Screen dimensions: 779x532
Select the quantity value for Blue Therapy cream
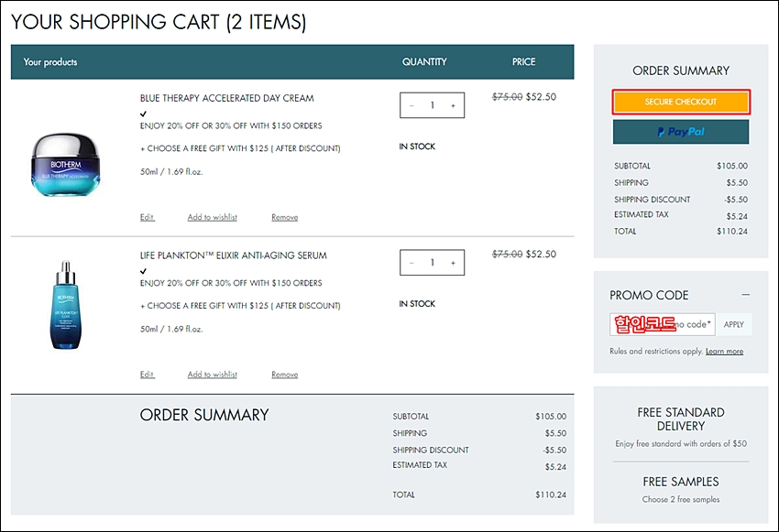pyautogui.click(x=433, y=105)
